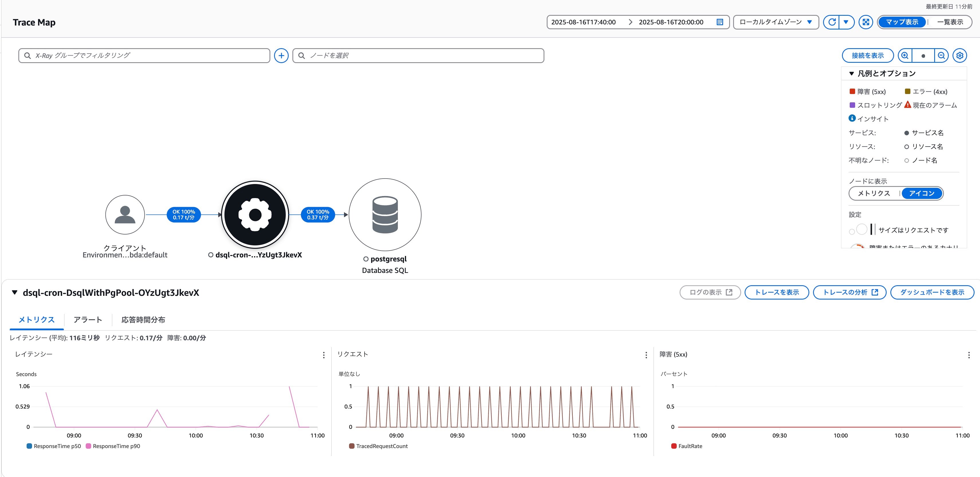This screenshot has height=477, width=980.
Task: Zoom out on the trace map
Action: click(x=941, y=56)
